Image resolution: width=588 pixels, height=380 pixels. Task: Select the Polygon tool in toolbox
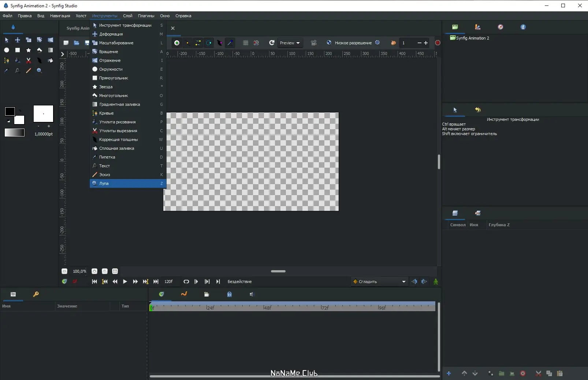[40, 50]
